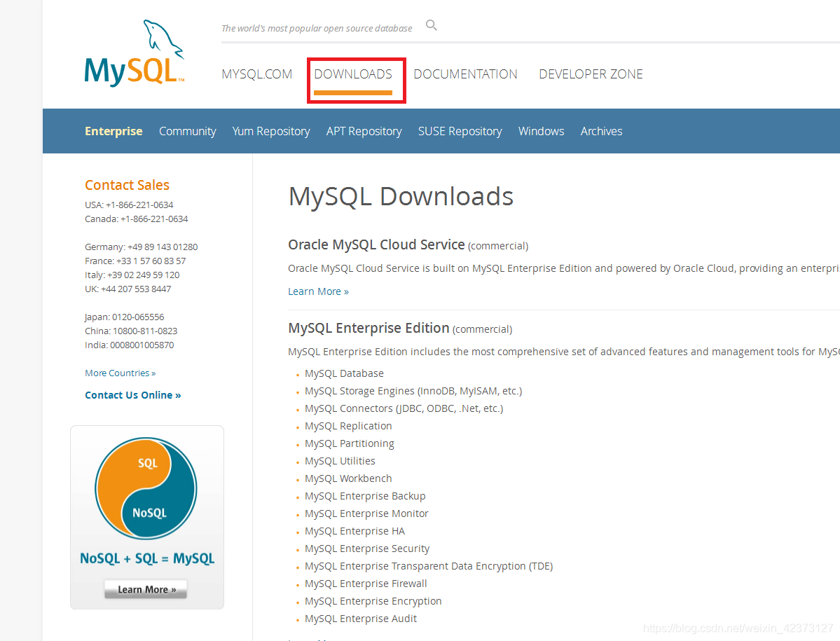Select MySQL Storage Engines list item

coord(413,391)
